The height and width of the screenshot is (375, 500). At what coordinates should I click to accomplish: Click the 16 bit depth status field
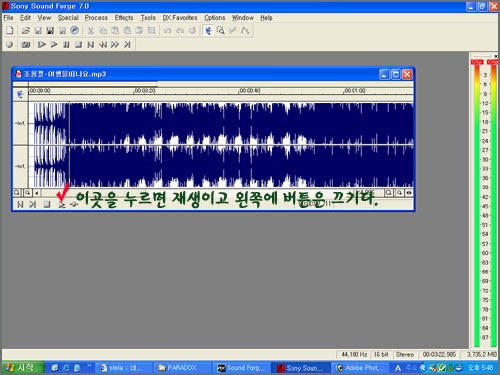[381, 355]
